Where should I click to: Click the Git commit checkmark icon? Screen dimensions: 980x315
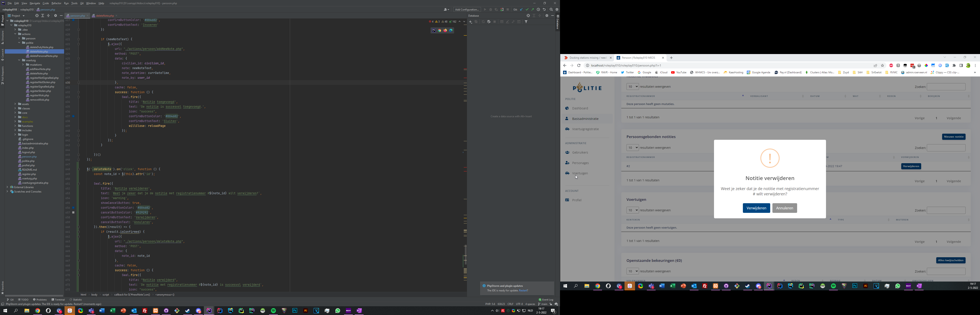[x=527, y=9]
